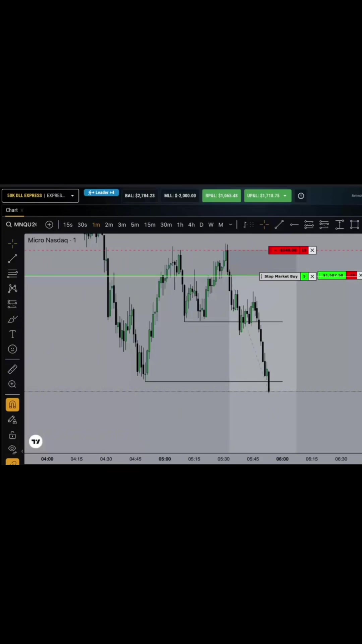The width and height of the screenshot is (362, 644).
Task: Click the MNQU symbol search field
Action: pyautogui.click(x=22, y=225)
